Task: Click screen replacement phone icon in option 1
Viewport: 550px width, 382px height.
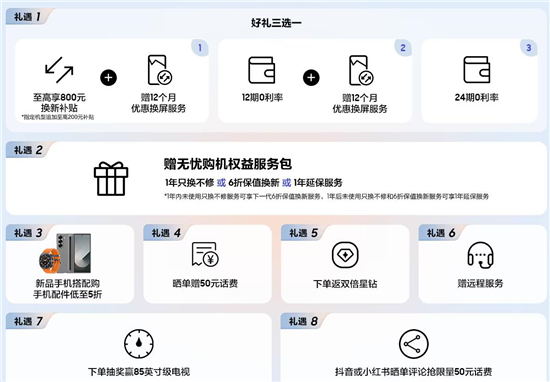Action: point(159,70)
